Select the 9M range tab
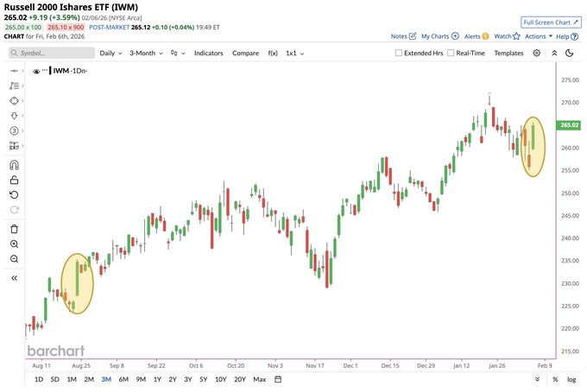The width and height of the screenshot is (587, 392). pos(141,379)
